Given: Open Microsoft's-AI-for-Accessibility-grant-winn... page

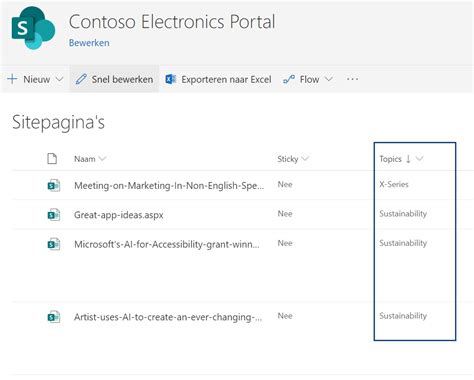Looking at the screenshot, I should [x=167, y=244].
